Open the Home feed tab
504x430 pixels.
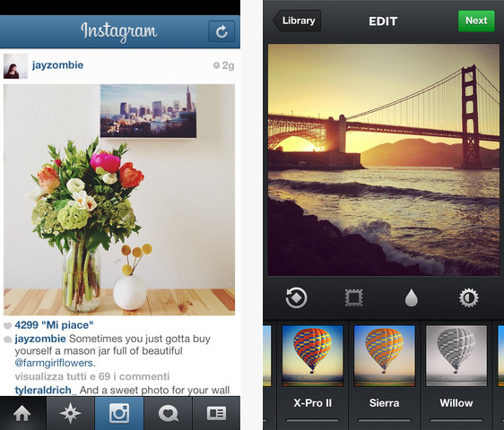click(22, 413)
